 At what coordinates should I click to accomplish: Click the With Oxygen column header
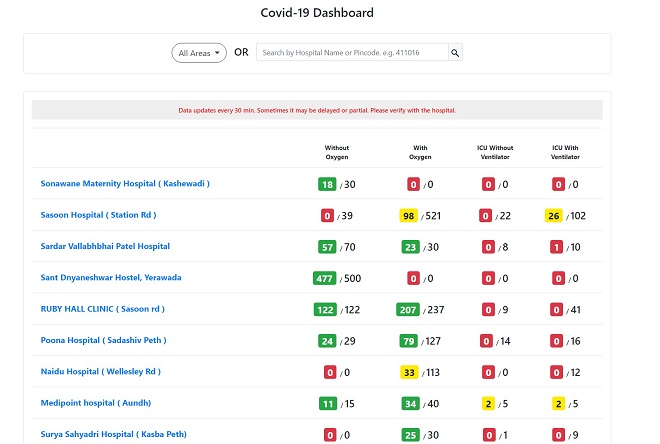(420, 152)
